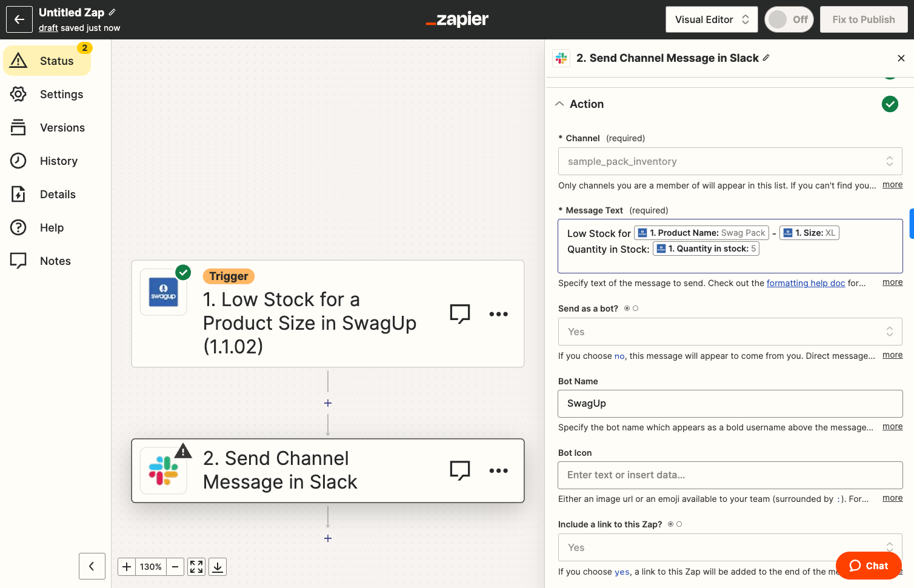914x588 pixels.
Task: Open the more options menu on the Slack step
Action: [498, 470]
